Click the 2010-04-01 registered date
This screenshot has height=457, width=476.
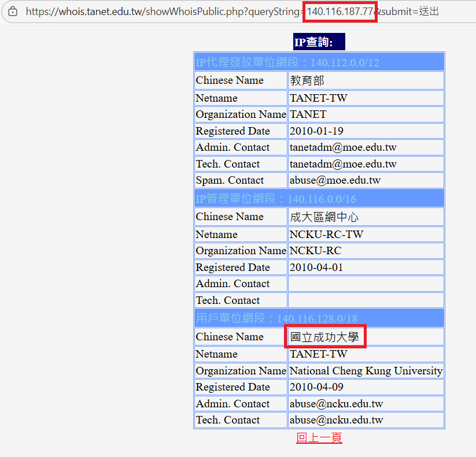(366, 267)
